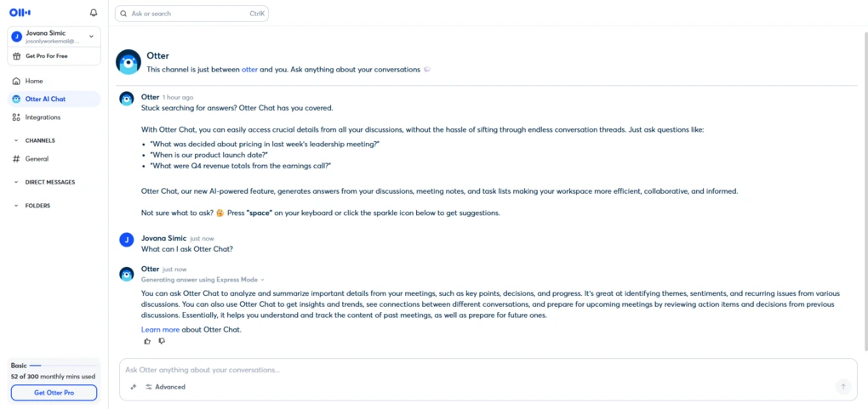Click the Otter avatar in the channel header
This screenshot has height=409, width=868.
click(128, 62)
